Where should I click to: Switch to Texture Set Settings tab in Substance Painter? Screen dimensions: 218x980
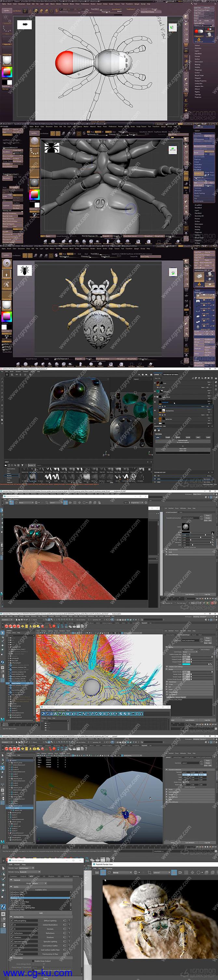coord(171,375)
